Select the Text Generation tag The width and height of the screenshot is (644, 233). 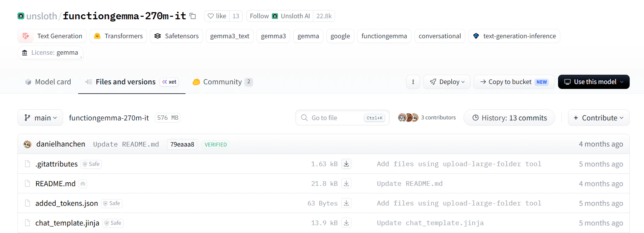pyautogui.click(x=52, y=36)
